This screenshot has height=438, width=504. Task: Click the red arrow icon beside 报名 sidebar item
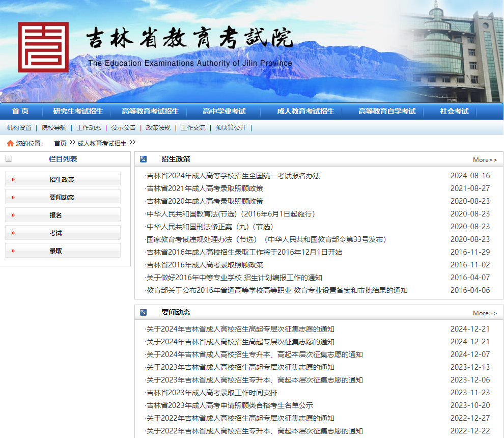click(14, 214)
